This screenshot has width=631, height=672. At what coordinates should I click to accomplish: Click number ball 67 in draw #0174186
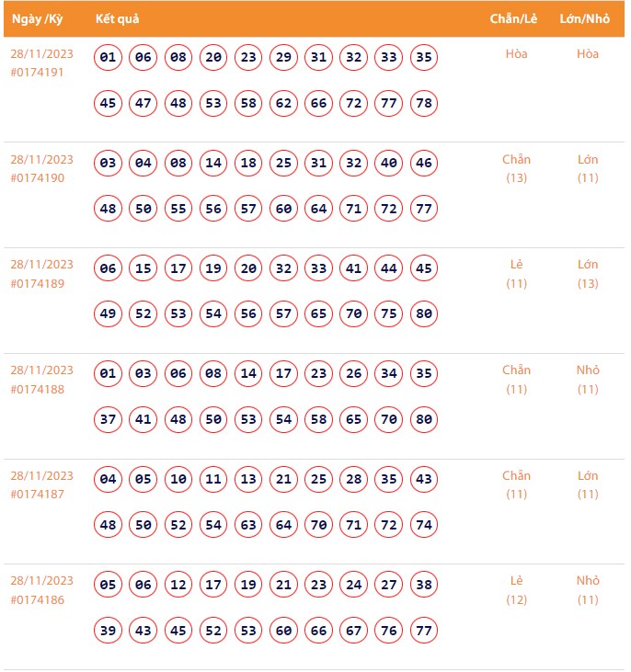(x=354, y=631)
